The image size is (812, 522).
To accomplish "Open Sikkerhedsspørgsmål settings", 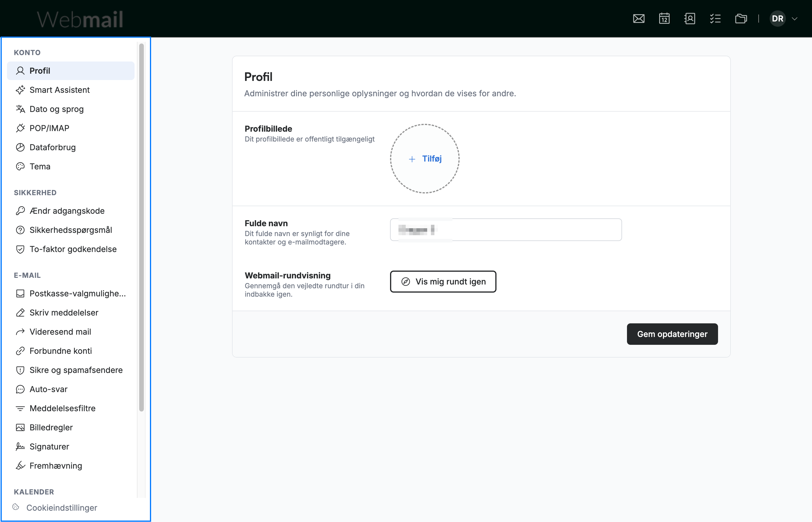I will point(70,230).
